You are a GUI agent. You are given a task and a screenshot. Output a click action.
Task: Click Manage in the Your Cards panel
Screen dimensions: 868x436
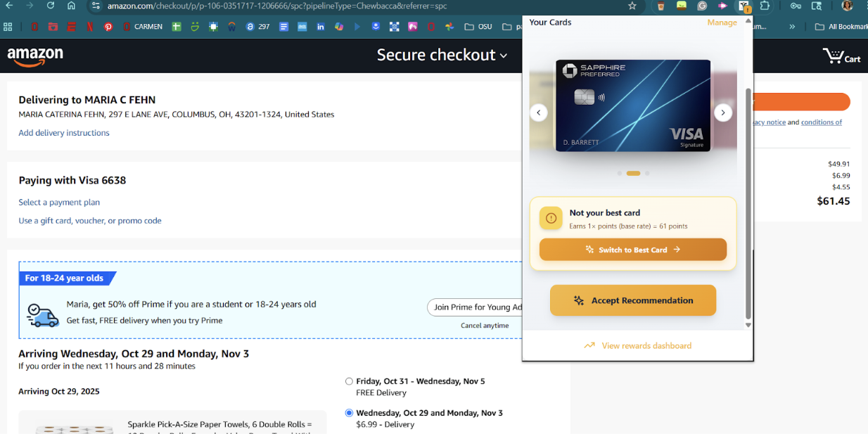click(722, 23)
